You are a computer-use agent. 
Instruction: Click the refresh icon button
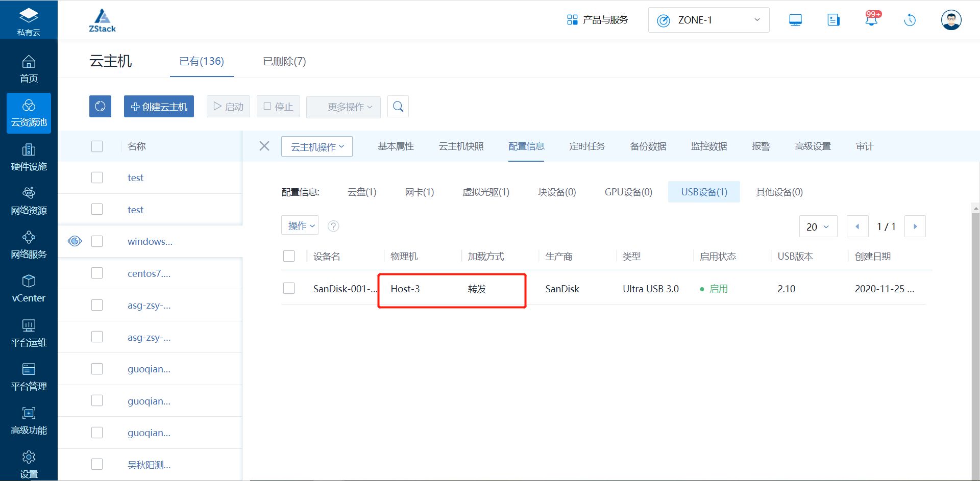(100, 107)
